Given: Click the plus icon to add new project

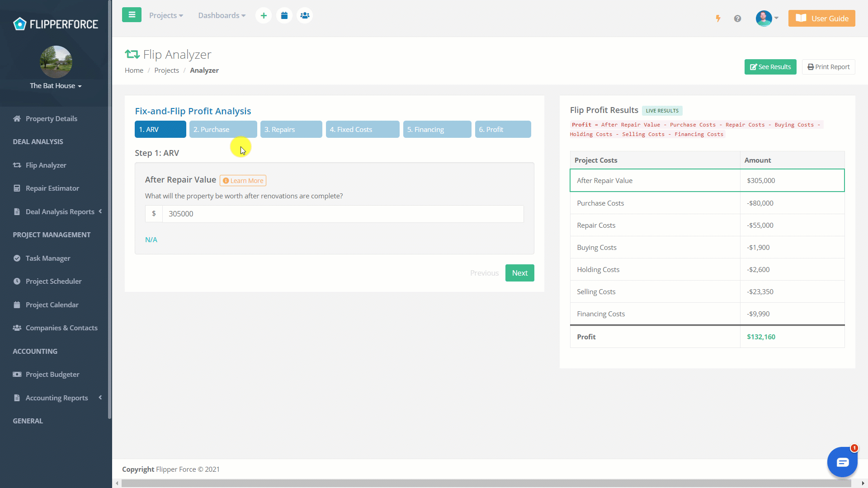Looking at the screenshot, I should (264, 15).
